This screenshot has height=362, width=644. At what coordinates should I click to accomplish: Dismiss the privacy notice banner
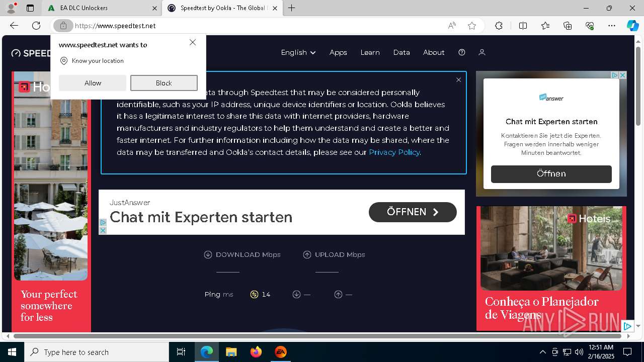(458, 80)
